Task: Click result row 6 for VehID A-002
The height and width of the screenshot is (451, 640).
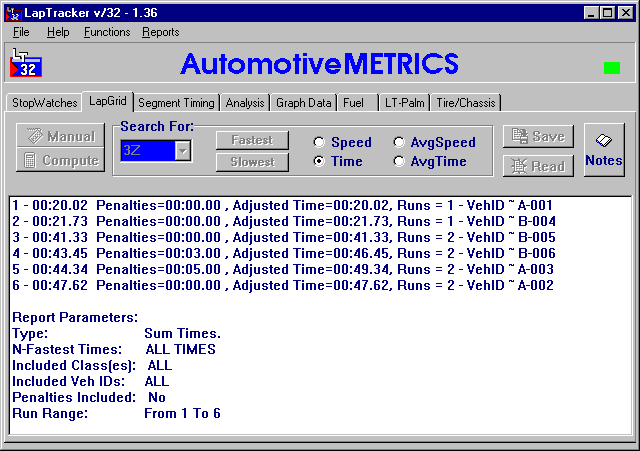Action: [x=283, y=285]
